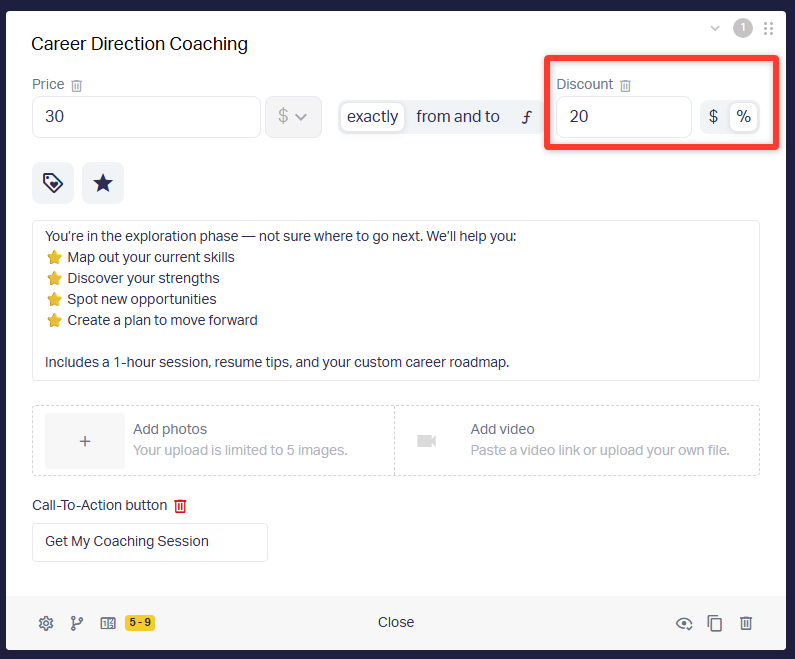Image resolution: width=795 pixels, height=659 pixels.
Task: Select the formula price option
Action: 527,117
